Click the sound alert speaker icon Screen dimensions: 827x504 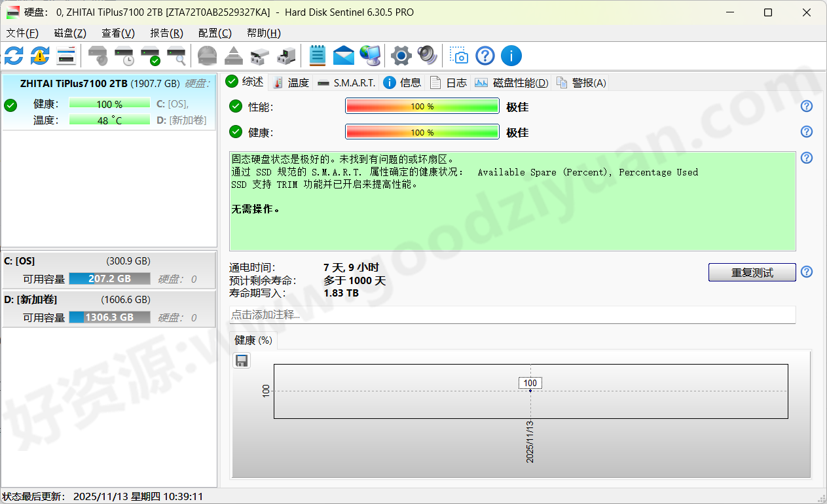pyautogui.click(x=427, y=56)
